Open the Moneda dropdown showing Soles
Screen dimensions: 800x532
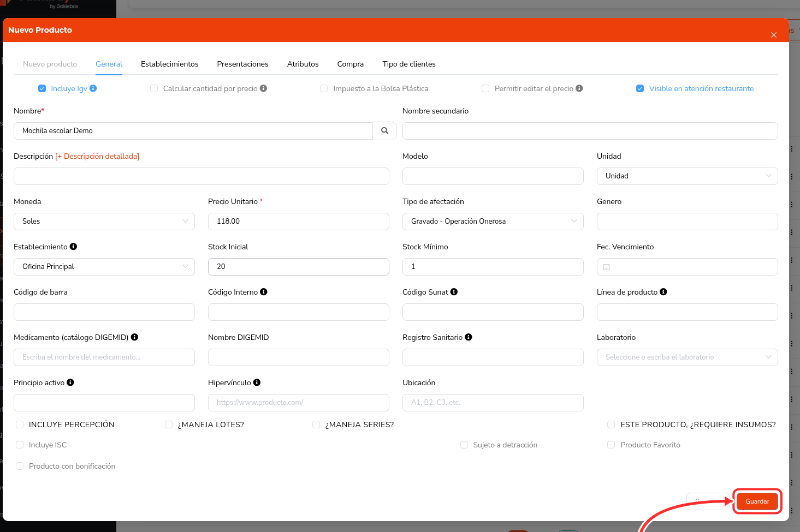(x=104, y=222)
